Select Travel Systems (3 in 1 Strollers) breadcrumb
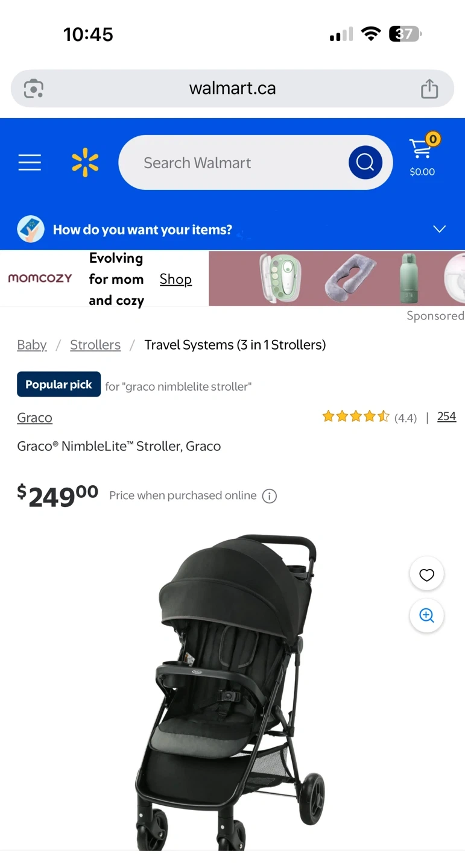The image size is (465, 868). [235, 345]
